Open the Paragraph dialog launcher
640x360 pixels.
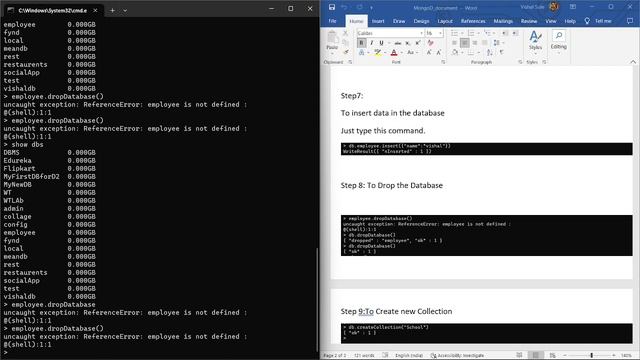(x=520, y=62)
